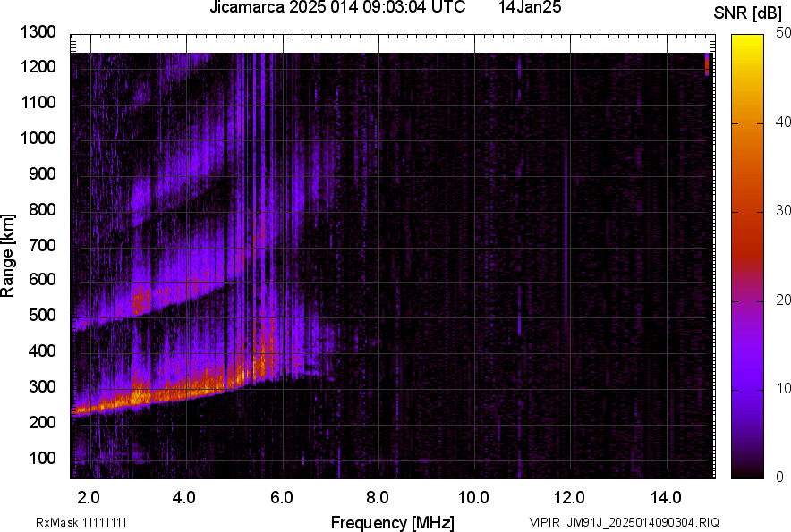Click the range tick label 700
The height and width of the screenshot is (532, 791).
click(x=42, y=245)
